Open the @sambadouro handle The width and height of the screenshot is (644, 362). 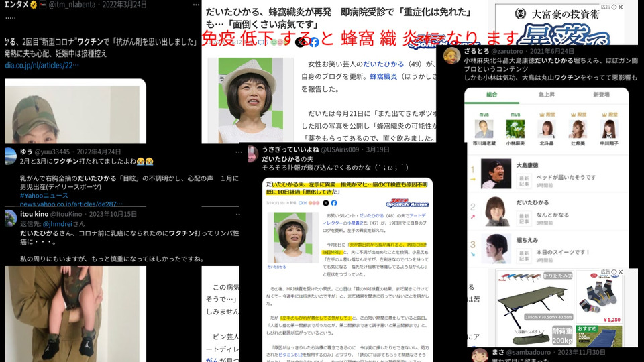click(527, 352)
